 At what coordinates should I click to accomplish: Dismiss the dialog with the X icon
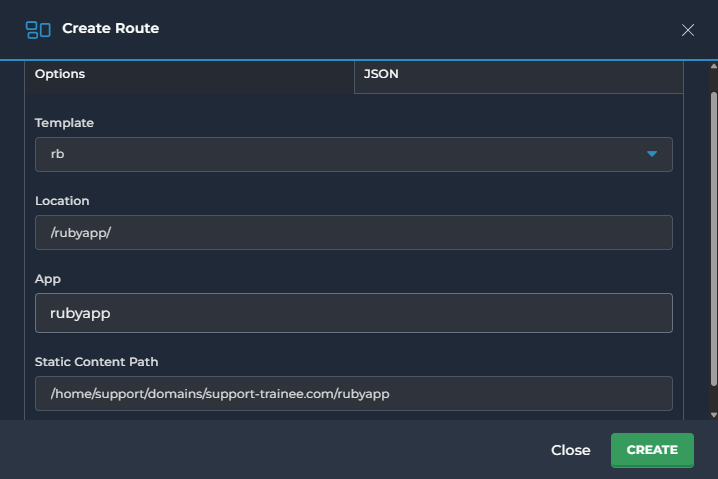pos(687,30)
